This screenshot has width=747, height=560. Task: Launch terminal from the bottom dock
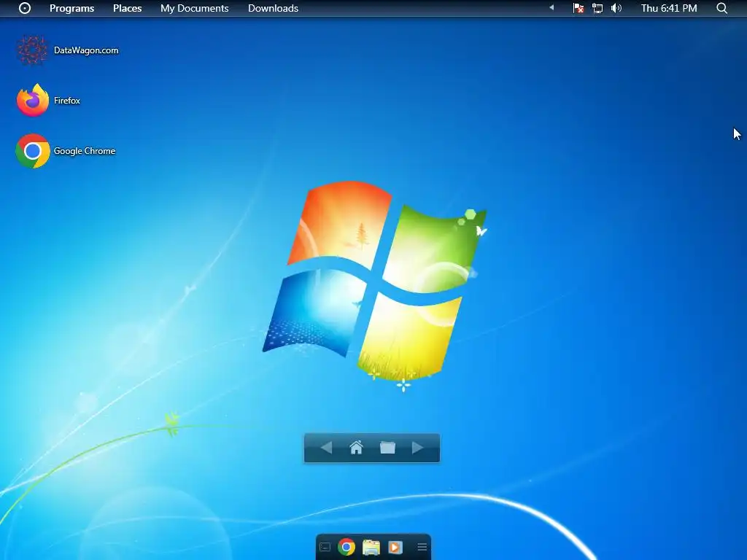click(325, 547)
